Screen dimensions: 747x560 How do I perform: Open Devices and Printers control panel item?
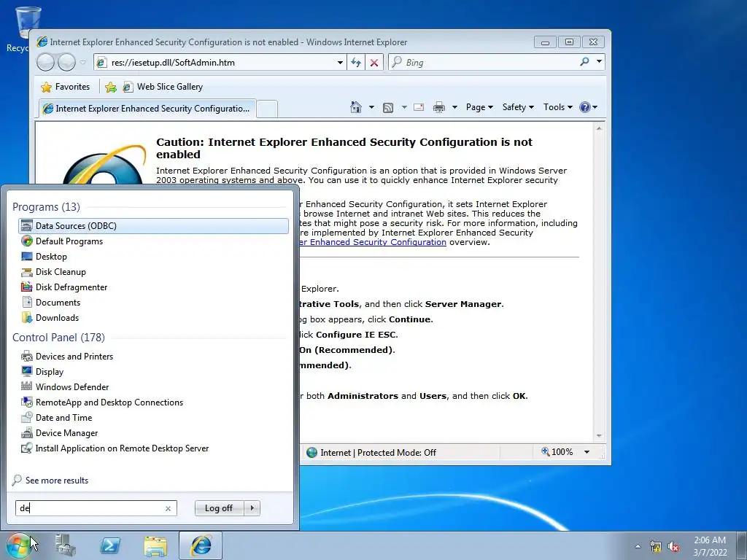[x=153, y=356]
